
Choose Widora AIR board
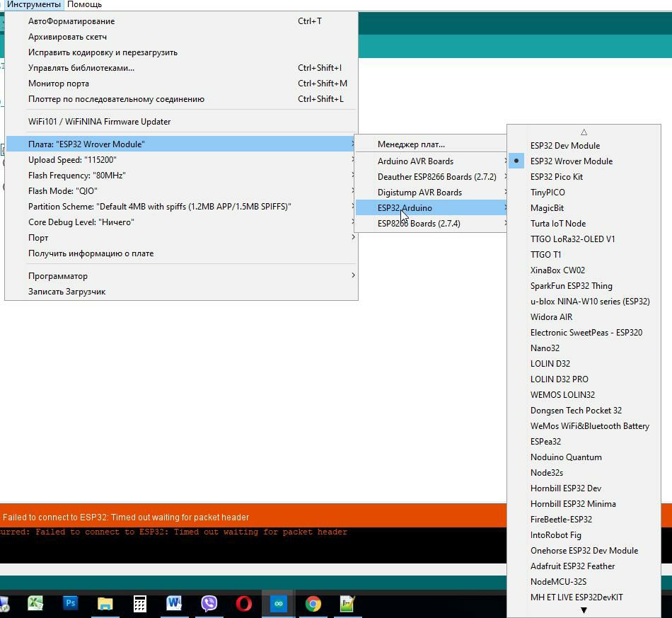pyautogui.click(x=584, y=317)
